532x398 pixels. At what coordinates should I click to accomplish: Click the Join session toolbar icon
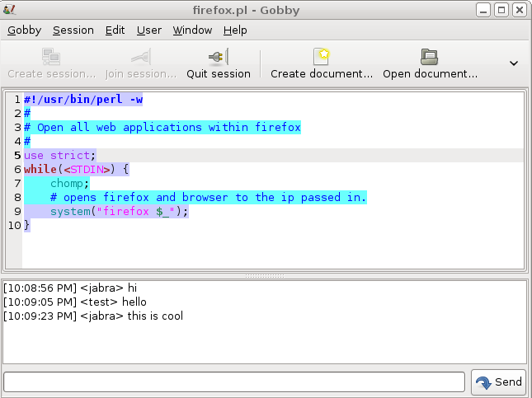point(141,56)
